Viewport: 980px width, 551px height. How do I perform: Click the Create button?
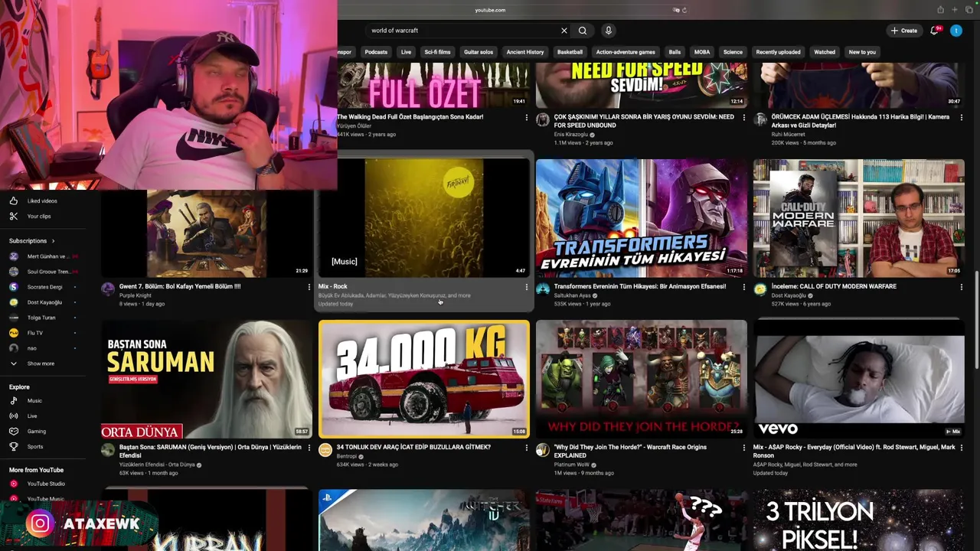tap(904, 31)
